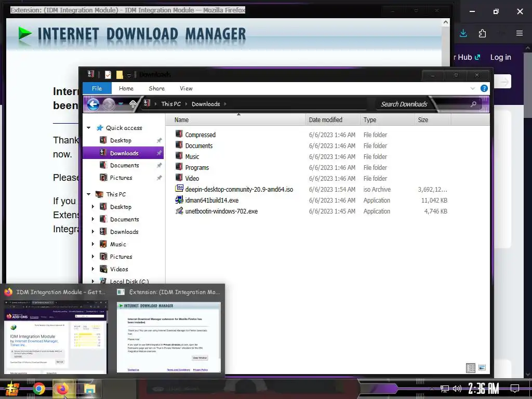Image resolution: width=532 pixels, height=399 pixels.
Task: Go up one folder level in Explorer
Action: click(132, 104)
